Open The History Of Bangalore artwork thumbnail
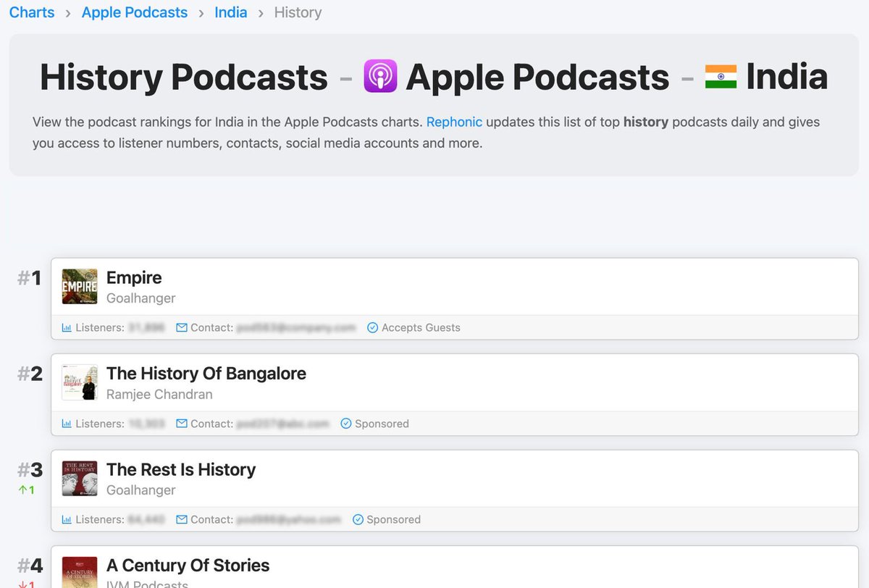Viewport: 869px width, 588px height. 80,382
